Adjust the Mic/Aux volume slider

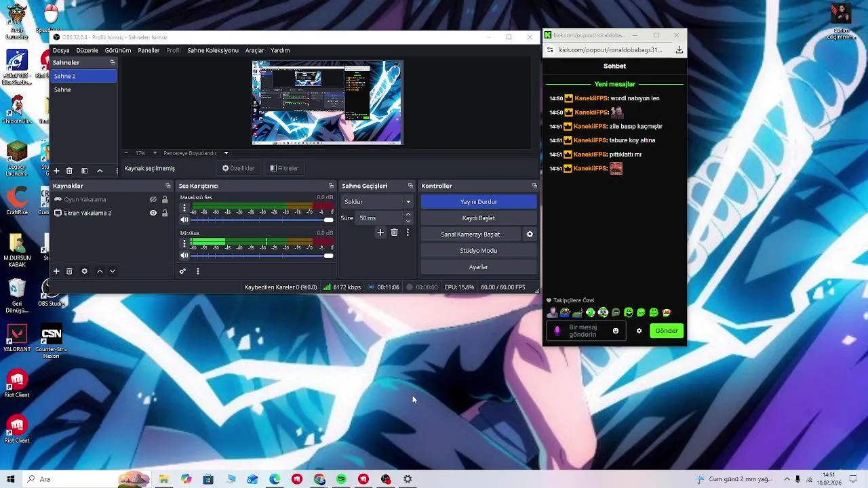click(x=262, y=256)
